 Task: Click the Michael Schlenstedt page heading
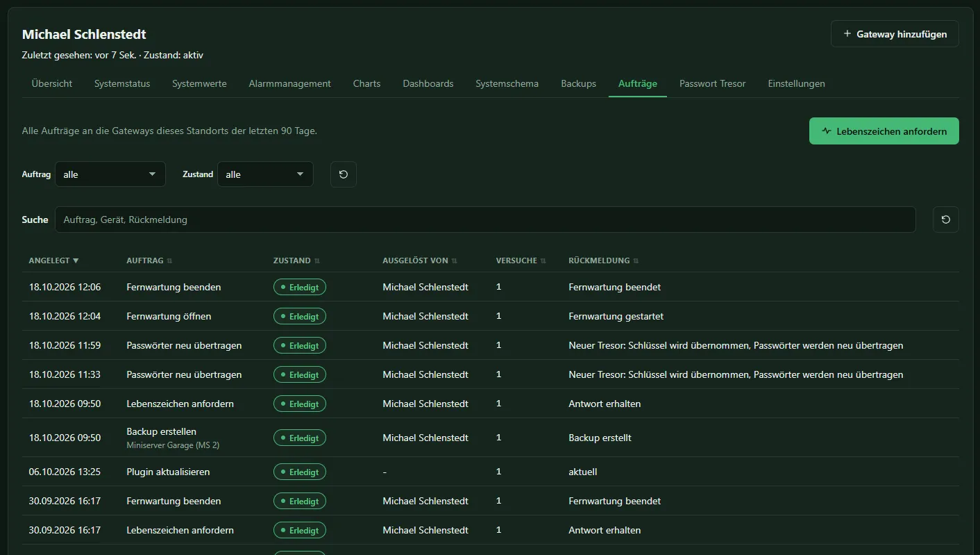tap(84, 34)
